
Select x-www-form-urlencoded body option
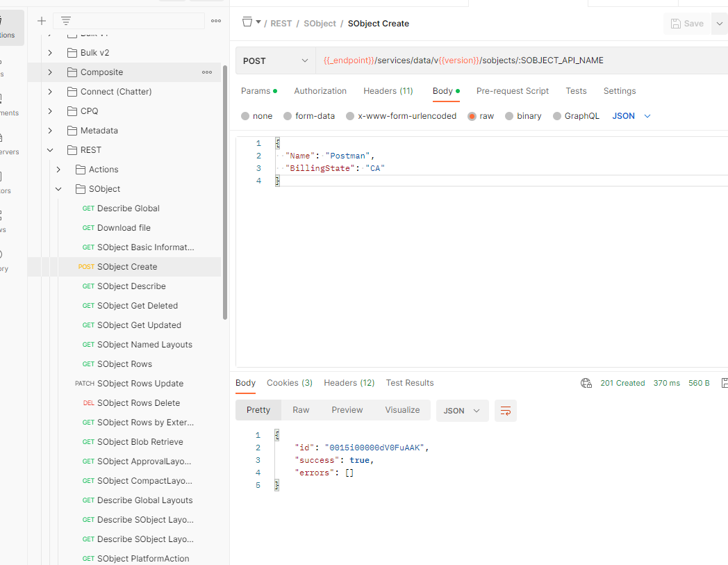350,116
